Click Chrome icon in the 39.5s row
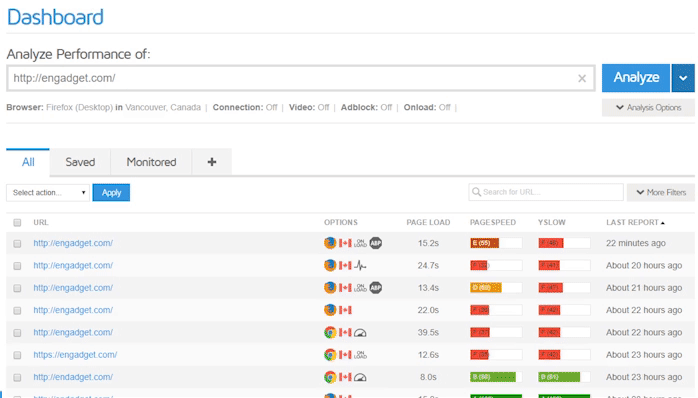This screenshot has height=398, width=698. pos(330,332)
